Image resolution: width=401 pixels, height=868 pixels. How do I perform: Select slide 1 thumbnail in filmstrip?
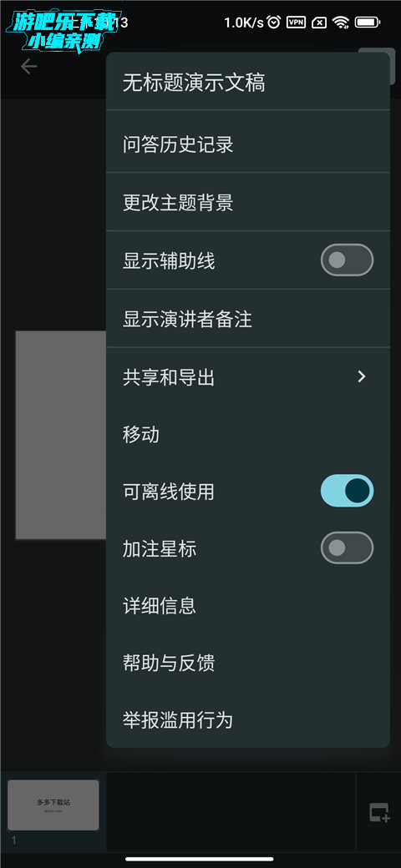point(53,805)
